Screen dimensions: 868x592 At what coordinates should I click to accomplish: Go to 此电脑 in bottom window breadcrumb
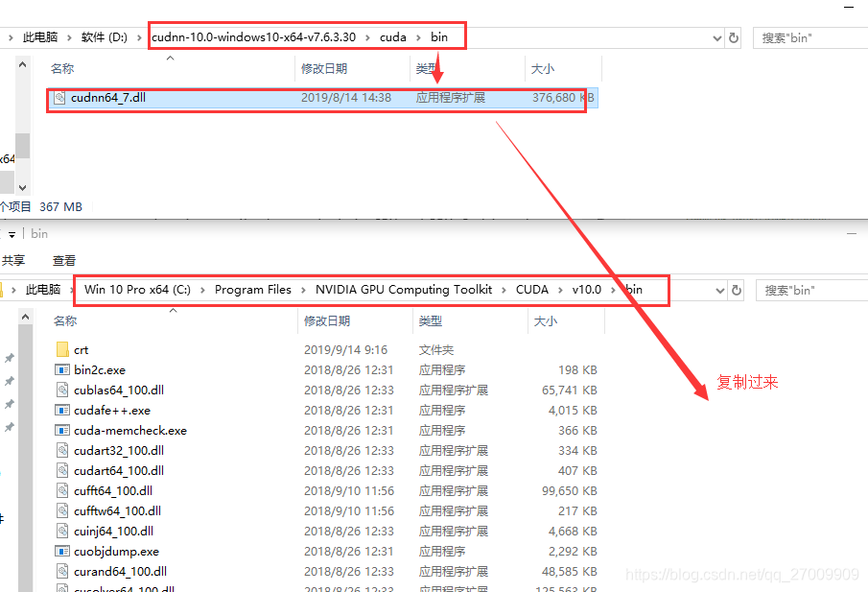point(43,290)
